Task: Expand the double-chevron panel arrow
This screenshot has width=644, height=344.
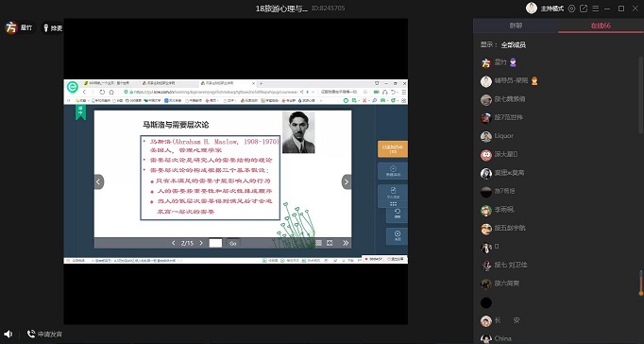Action: point(346,243)
